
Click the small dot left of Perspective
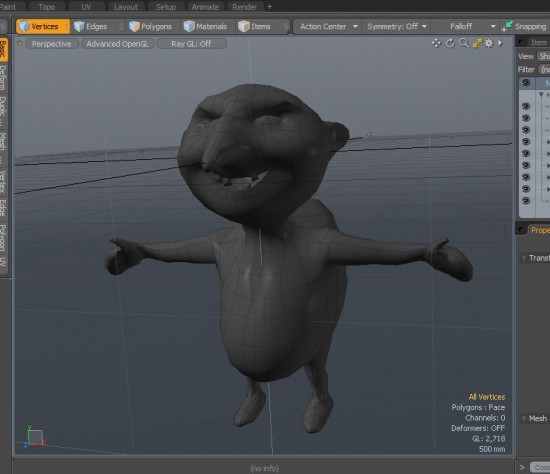(20, 44)
